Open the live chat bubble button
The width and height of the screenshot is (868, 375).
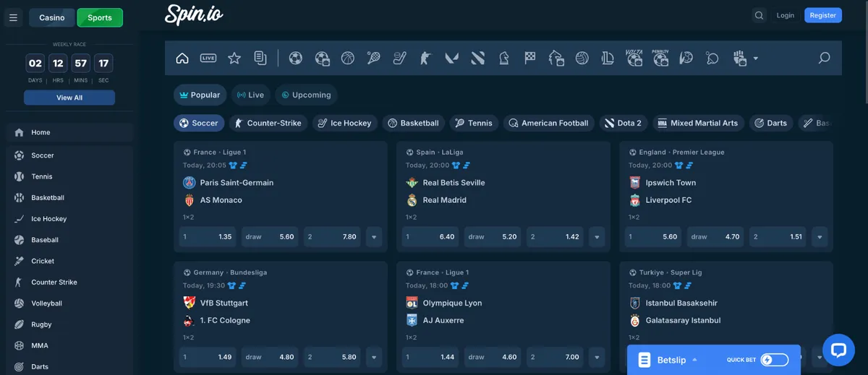pos(838,350)
